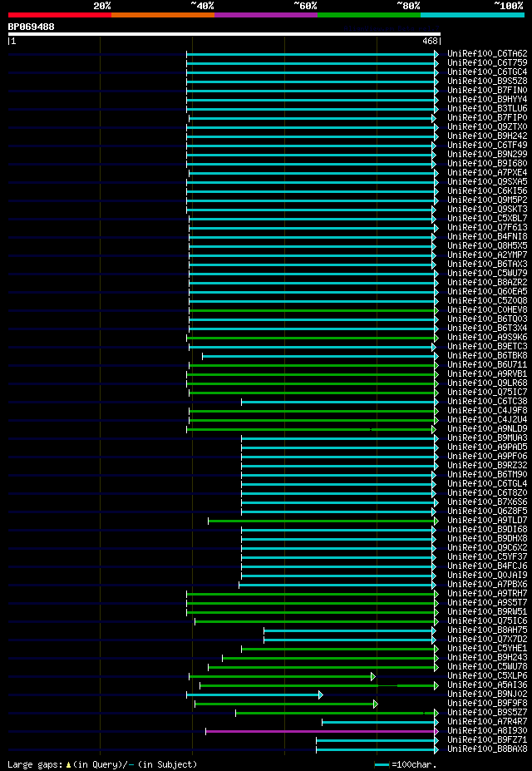The image size is (532, 771).
Task: Open the UniRef100_Q9ZTX0 hit label
Action: pyautogui.click(x=487, y=127)
